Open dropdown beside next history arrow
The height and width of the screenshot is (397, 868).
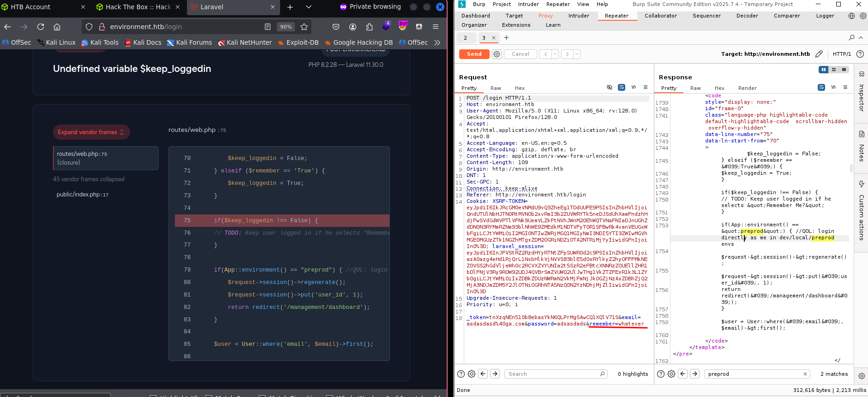coord(577,54)
